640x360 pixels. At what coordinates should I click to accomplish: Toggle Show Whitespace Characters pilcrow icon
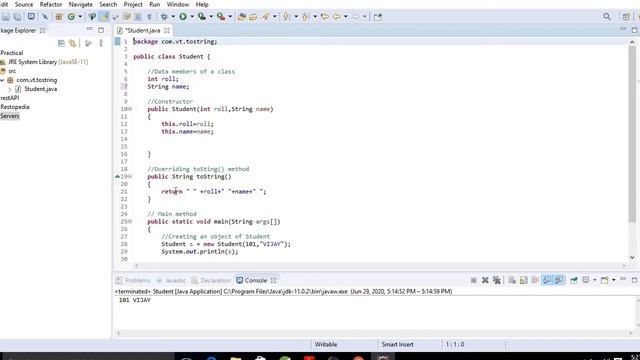pos(149,17)
